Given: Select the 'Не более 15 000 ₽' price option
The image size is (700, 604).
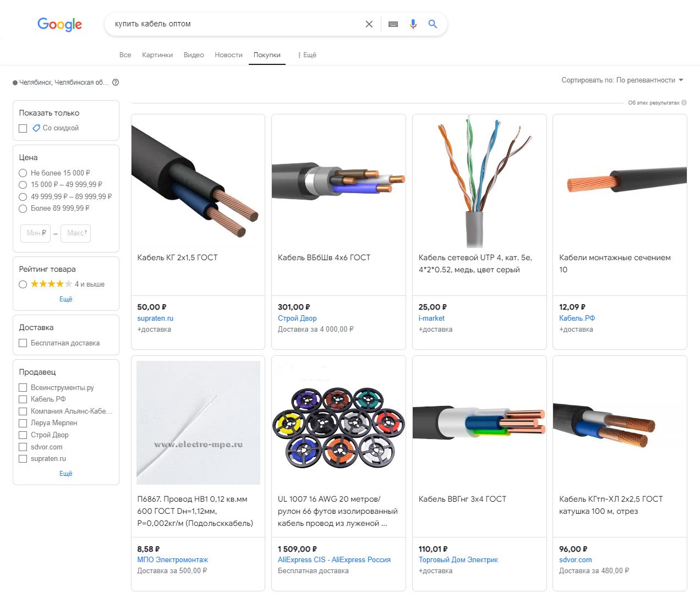Looking at the screenshot, I should coord(23,173).
